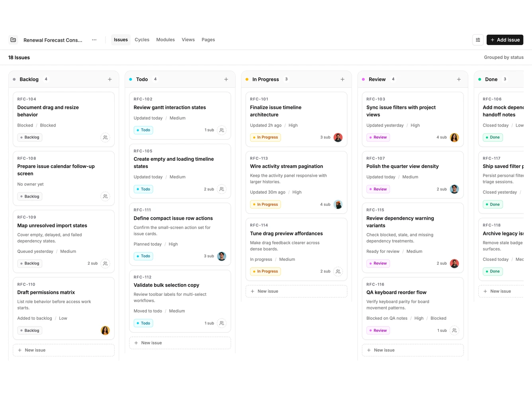
Task: Open assignee avatar on RFC-111
Action: (x=222, y=256)
